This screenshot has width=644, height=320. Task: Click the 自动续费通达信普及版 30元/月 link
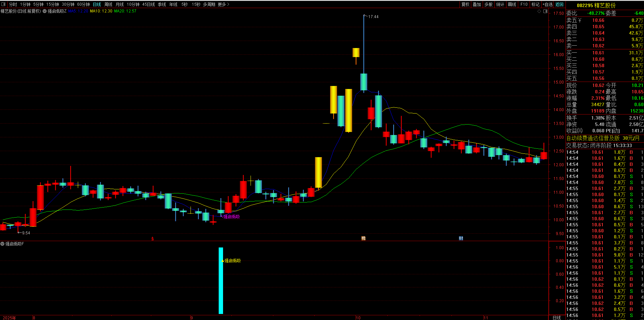[603, 138]
